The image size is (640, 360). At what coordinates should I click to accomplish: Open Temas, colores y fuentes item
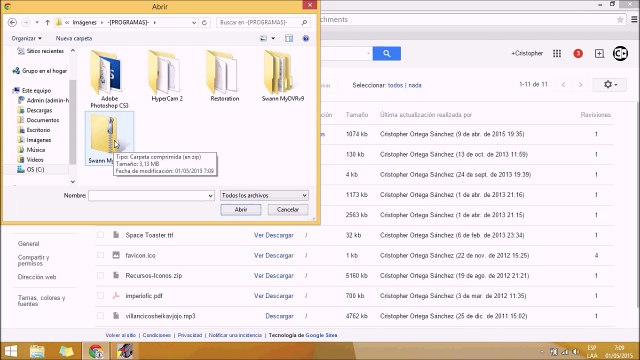click(41, 301)
